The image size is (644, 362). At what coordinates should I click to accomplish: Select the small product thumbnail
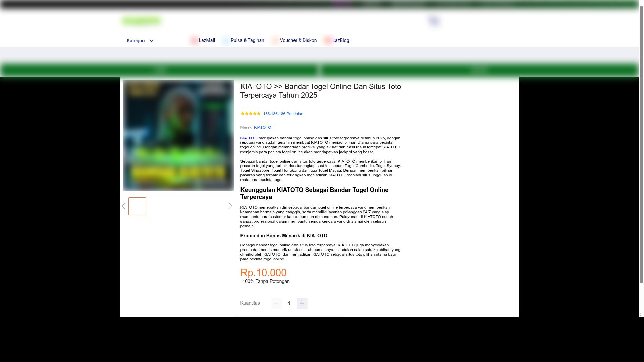[x=137, y=206]
